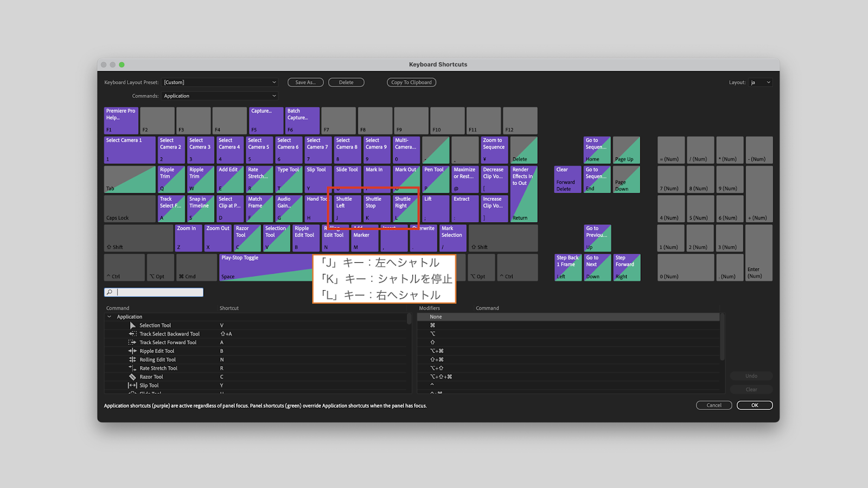Image resolution: width=868 pixels, height=488 pixels.
Task: Select the Render Effects In to Out key
Action: [x=524, y=194]
